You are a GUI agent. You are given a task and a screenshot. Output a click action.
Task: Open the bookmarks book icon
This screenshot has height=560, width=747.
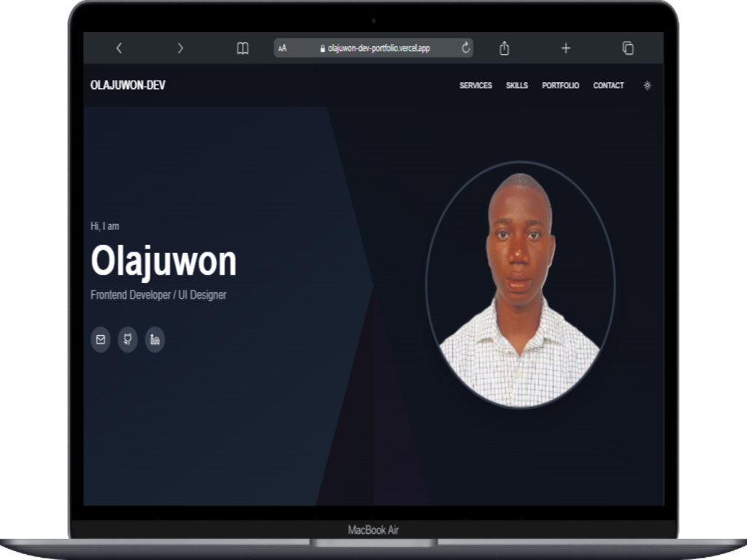(243, 48)
